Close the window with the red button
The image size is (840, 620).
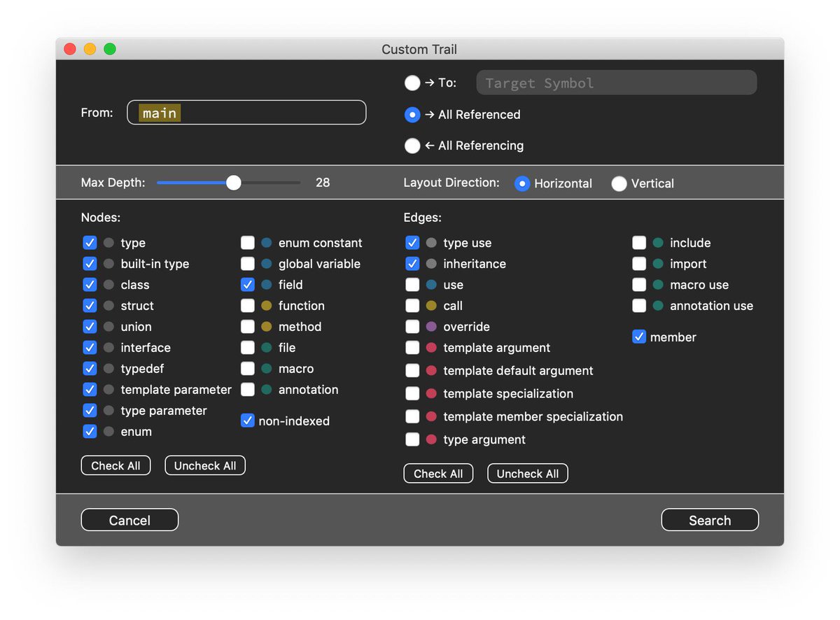(70, 49)
